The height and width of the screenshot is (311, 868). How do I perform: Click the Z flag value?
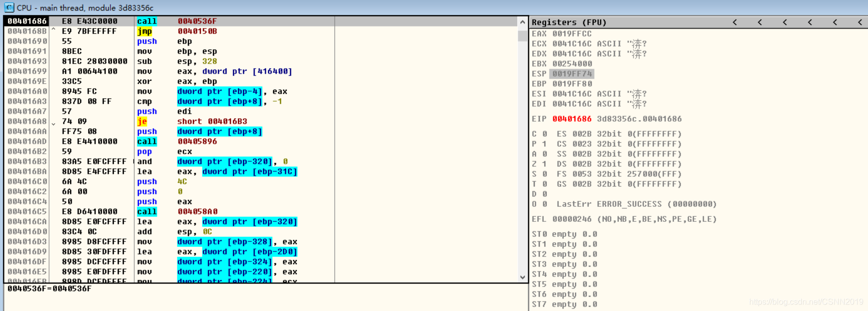pos(545,164)
